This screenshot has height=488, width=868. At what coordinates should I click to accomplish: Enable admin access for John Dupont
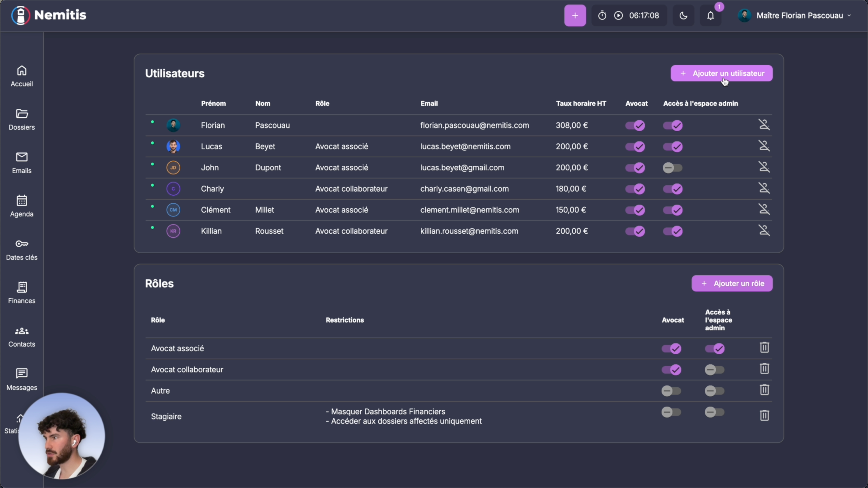point(673,168)
